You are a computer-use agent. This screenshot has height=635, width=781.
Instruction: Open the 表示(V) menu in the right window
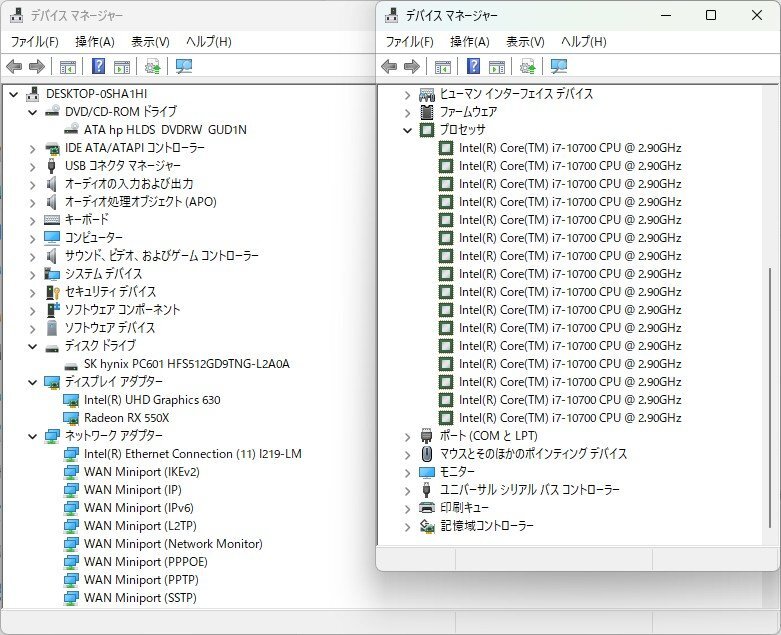tap(525, 42)
